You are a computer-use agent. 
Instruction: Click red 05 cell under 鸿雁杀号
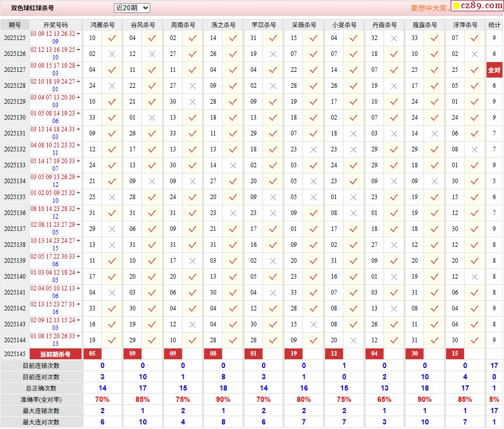(92, 354)
